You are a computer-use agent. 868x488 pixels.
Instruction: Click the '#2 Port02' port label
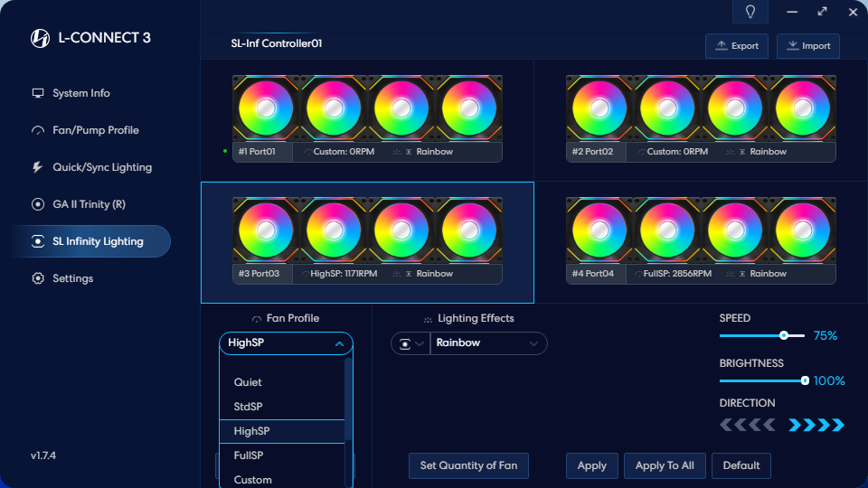592,152
